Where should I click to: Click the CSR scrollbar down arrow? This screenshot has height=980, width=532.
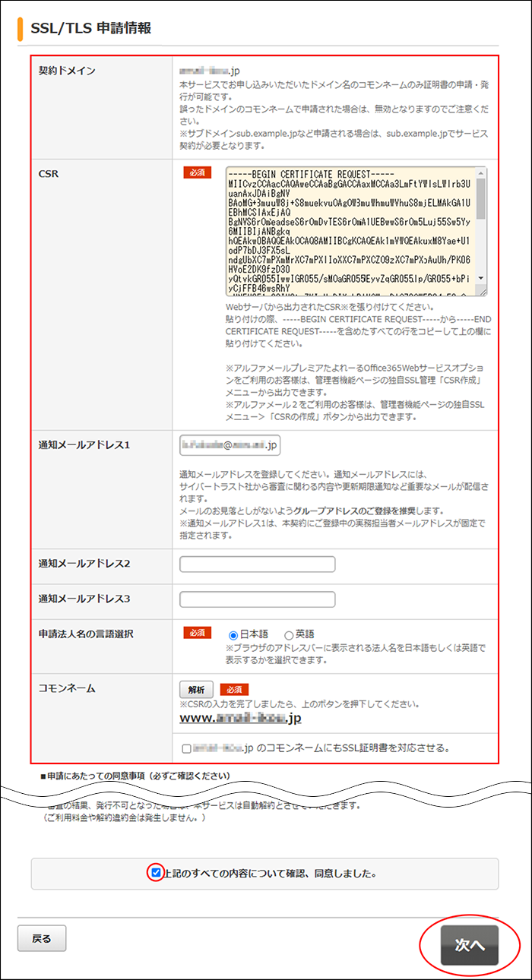(x=481, y=280)
